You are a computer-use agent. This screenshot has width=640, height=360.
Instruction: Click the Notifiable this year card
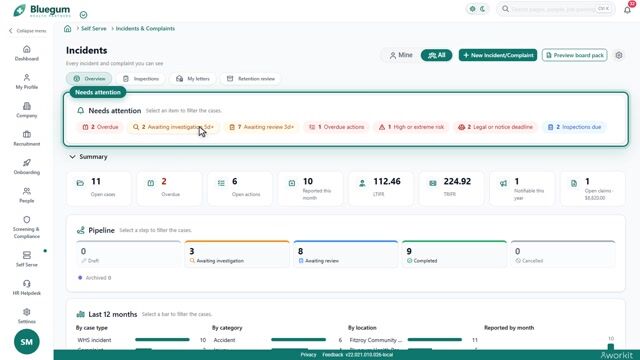point(522,188)
